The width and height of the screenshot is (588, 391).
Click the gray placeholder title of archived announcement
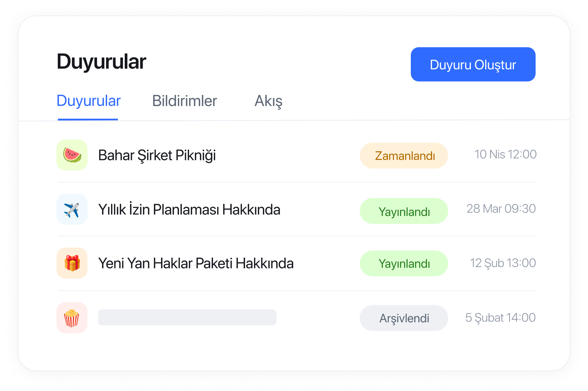click(x=187, y=317)
